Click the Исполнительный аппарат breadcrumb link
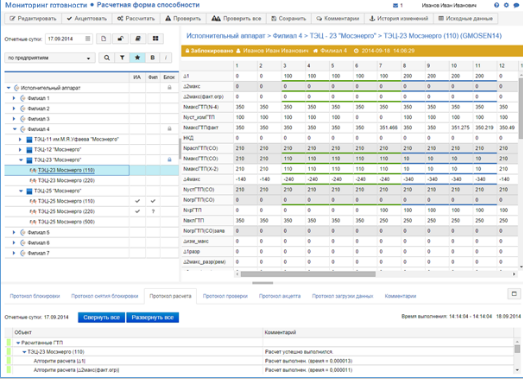Image resolution: width=523 pixels, height=379 pixels. coord(225,36)
